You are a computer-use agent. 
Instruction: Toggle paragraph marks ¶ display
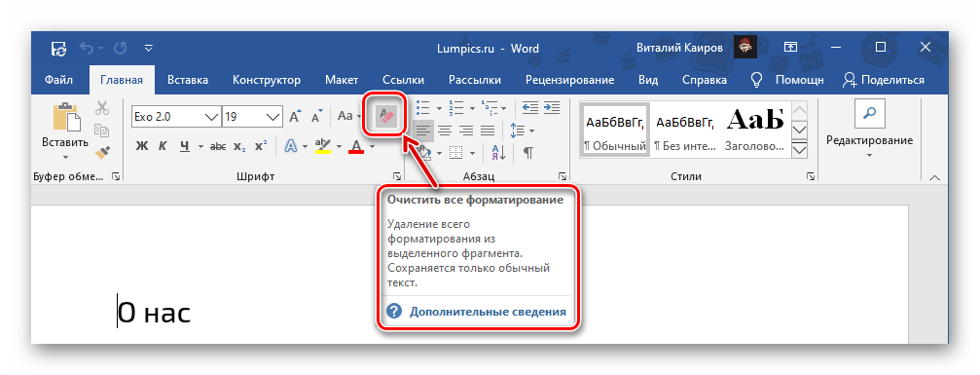[x=528, y=153]
